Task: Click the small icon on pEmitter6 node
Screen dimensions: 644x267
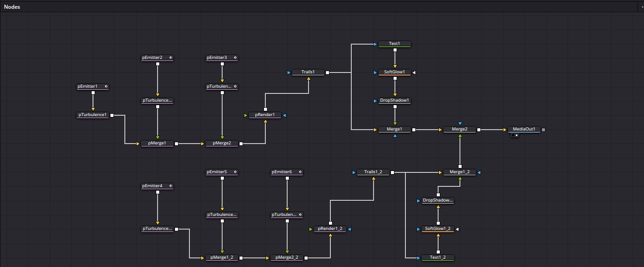Action: coord(301,172)
